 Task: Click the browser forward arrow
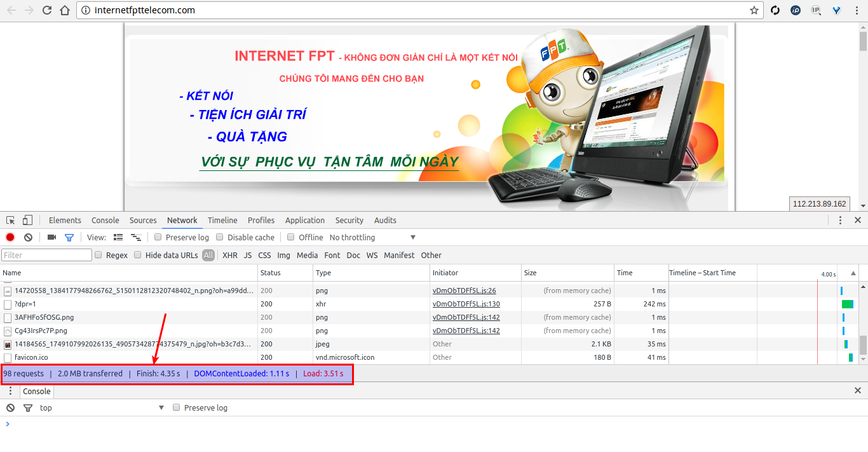click(29, 10)
